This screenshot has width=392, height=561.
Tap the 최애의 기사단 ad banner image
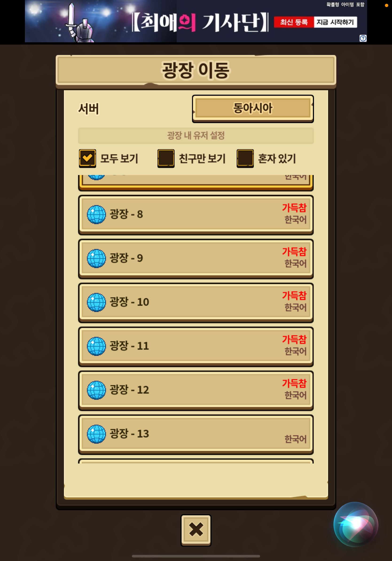coord(196,21)
